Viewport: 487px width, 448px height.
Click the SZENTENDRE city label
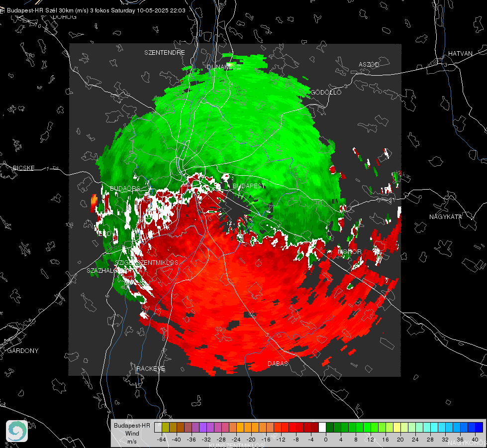point(165,53)
